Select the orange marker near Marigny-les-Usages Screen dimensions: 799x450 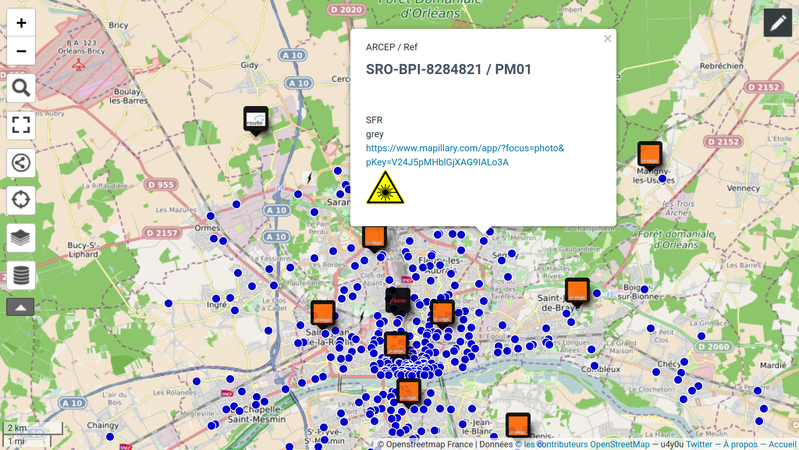click(650, 153)
